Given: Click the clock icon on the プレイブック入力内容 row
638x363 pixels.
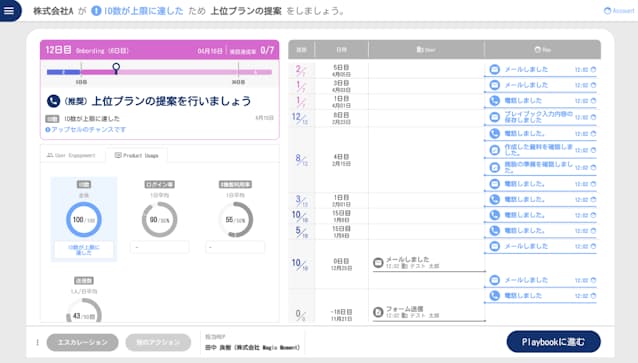Looking at the screenshot, I should (593, 117).
